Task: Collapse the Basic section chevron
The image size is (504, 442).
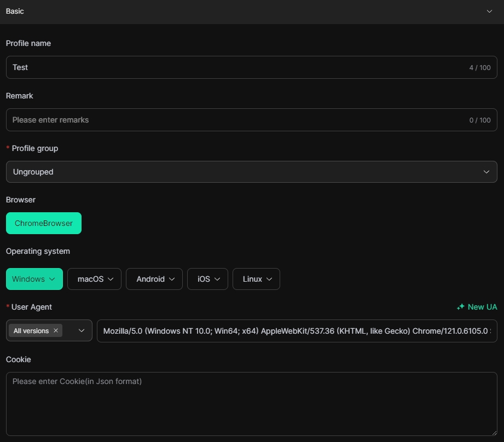Action: tap(489, 11)
